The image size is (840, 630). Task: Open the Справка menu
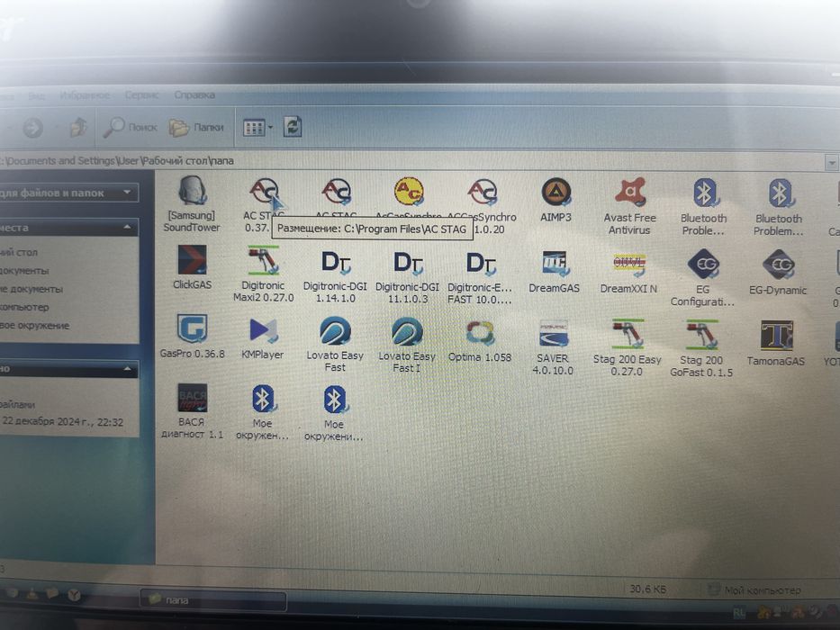194,95
